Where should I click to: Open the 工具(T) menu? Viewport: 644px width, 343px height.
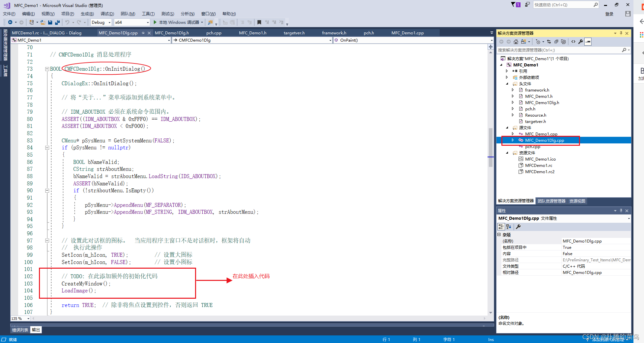(148, 14)
